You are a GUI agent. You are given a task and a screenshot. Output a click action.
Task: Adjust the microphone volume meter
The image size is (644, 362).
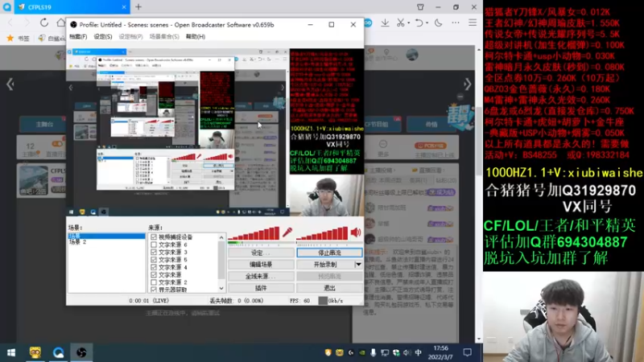coord(254,233)
